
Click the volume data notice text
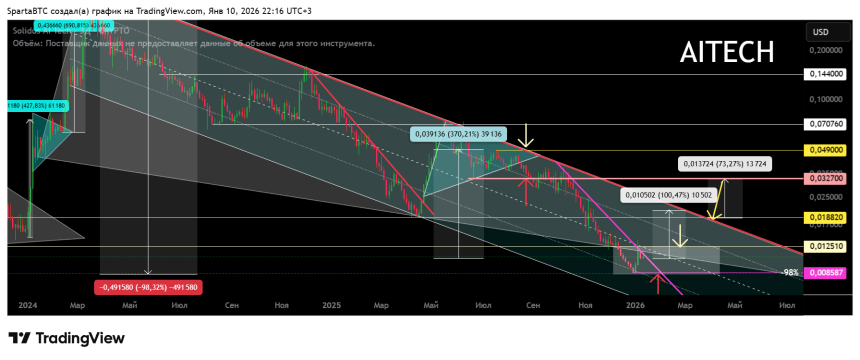194,43
